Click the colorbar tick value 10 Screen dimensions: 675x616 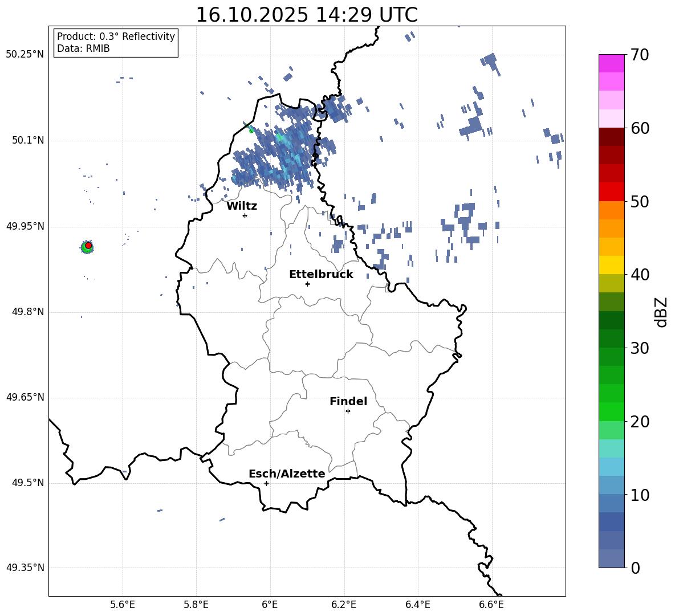pyautogui.click(x=640, y=495)
